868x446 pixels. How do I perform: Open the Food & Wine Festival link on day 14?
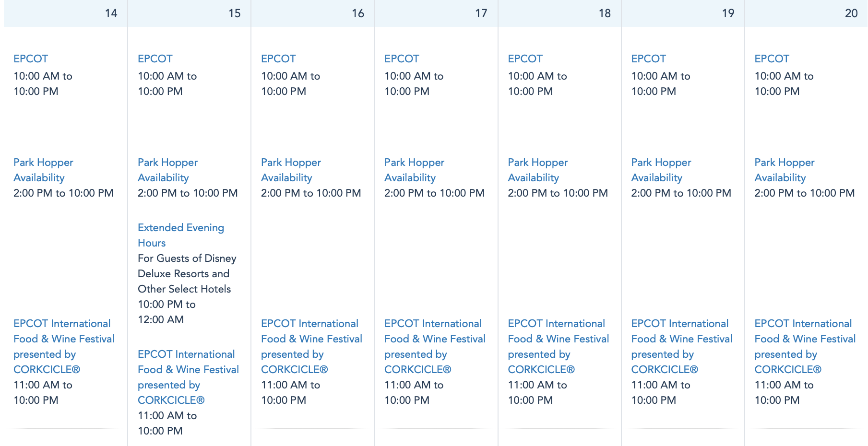tap(64, 346)
